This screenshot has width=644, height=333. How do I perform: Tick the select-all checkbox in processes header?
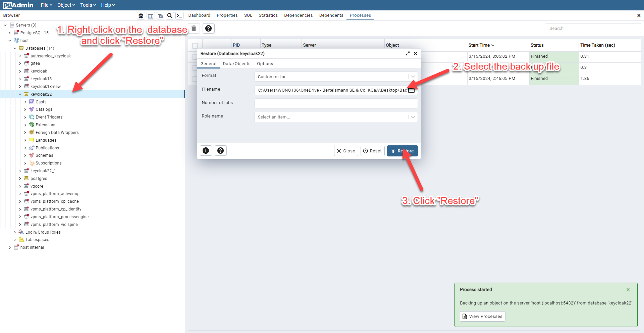[x=195, y=46]
